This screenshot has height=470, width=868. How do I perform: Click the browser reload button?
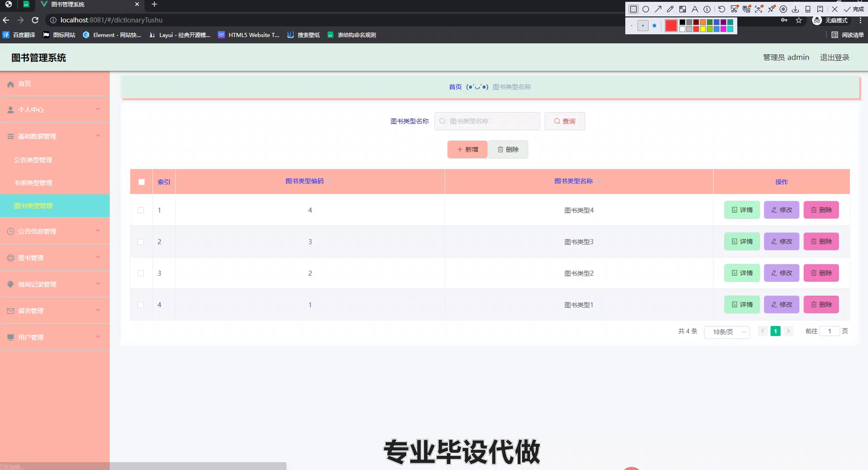point(35,20)
